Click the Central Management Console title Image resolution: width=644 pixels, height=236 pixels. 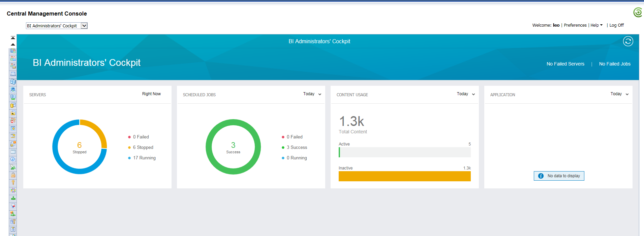point(47,14)
